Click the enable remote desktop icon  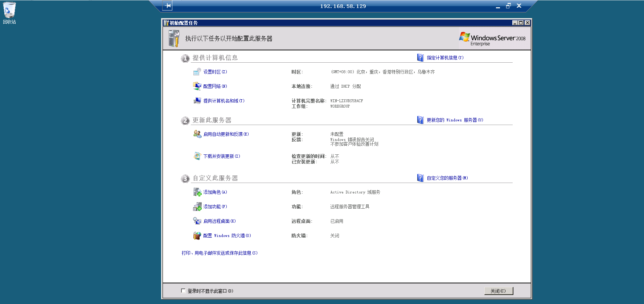click(x=197, y=221)
